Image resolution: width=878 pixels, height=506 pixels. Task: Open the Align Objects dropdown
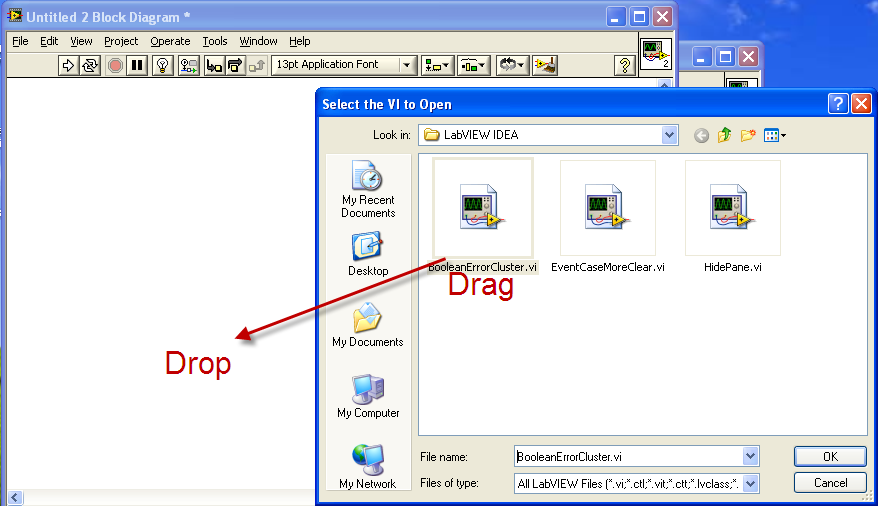click(x=437, y=65)
